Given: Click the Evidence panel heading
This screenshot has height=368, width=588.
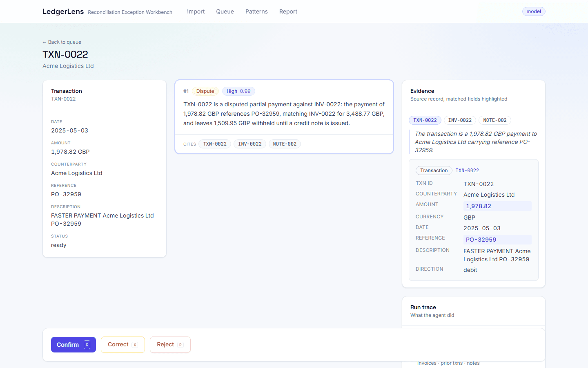Looking at the screenshot, I should click(x=422, y=91).
